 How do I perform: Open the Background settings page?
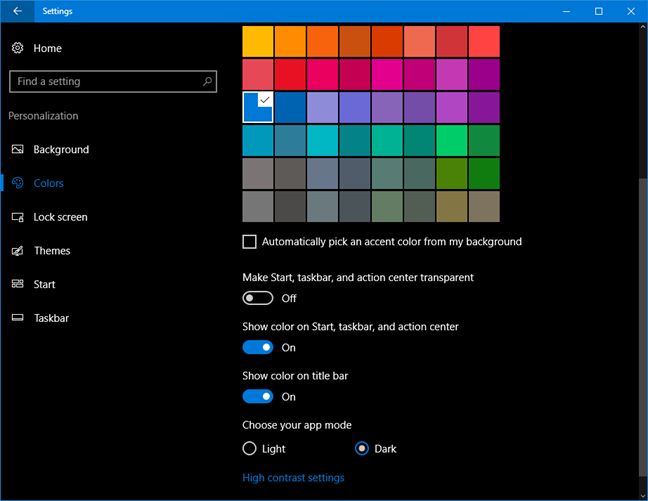(61, 149)
